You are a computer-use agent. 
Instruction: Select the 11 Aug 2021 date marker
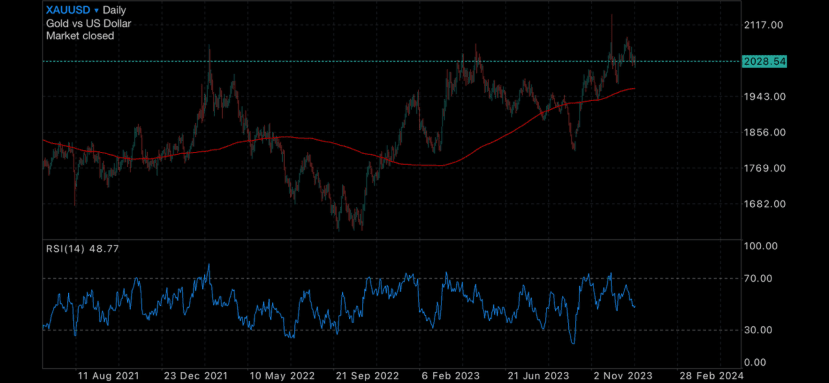tap(108, 375)
